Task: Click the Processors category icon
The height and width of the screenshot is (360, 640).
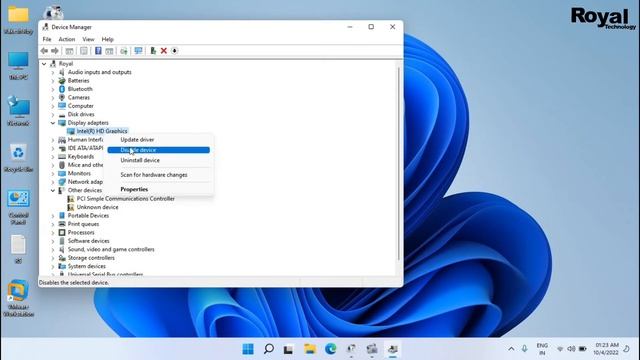Action: [62, 232]
